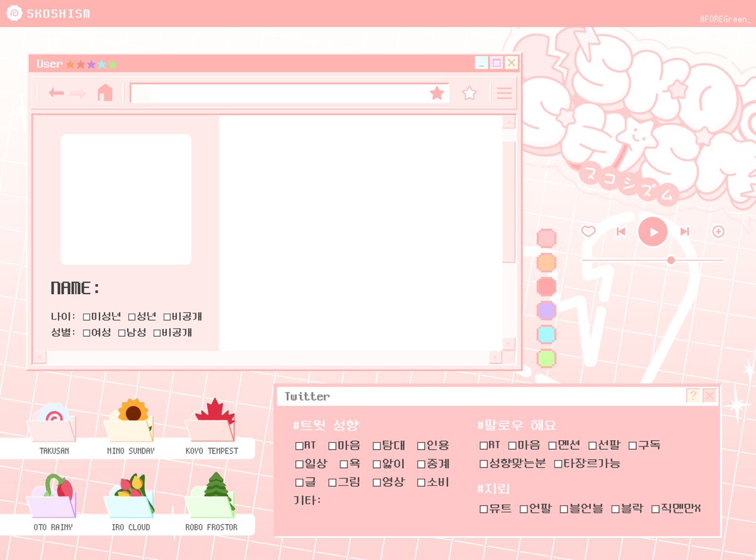Pick the green color swatch

[546, 358]
